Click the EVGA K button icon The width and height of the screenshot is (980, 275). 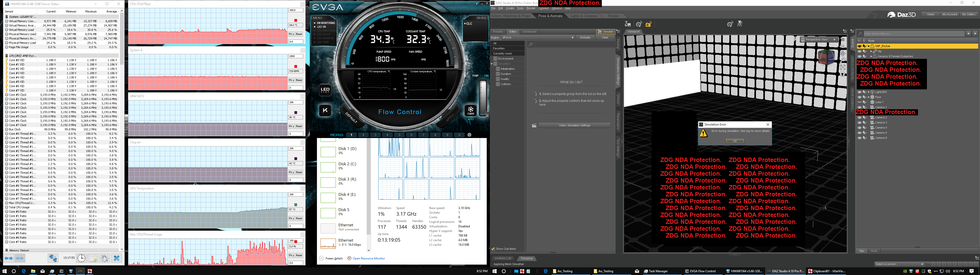coord(325,111)
